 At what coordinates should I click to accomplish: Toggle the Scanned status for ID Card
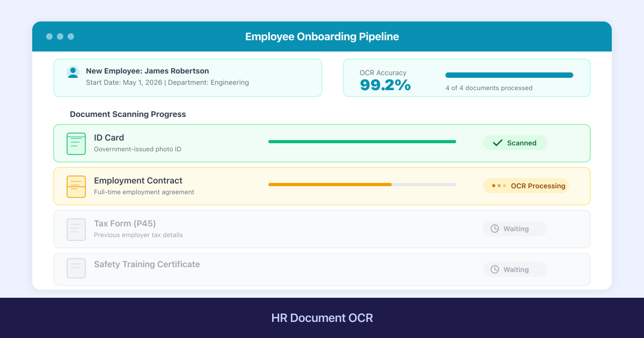[515, 143]
